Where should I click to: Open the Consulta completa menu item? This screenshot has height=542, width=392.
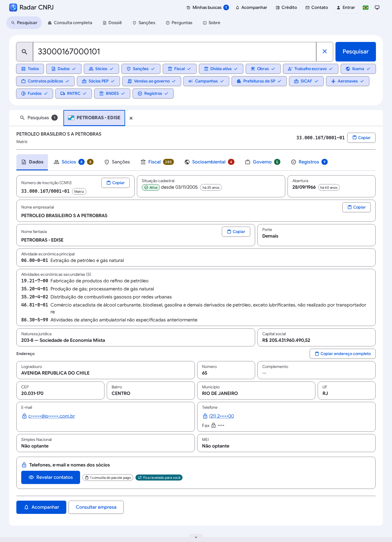click(x=70, y=23)
